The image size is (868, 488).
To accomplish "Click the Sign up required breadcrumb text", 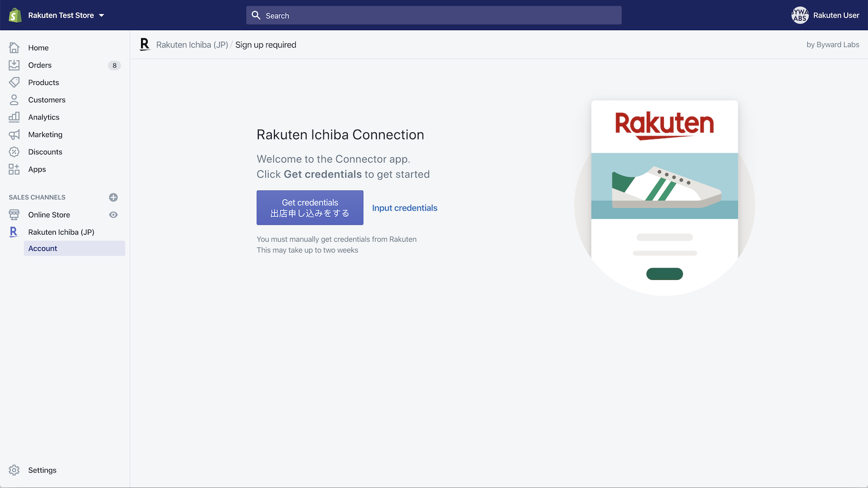I will point(266,44).
